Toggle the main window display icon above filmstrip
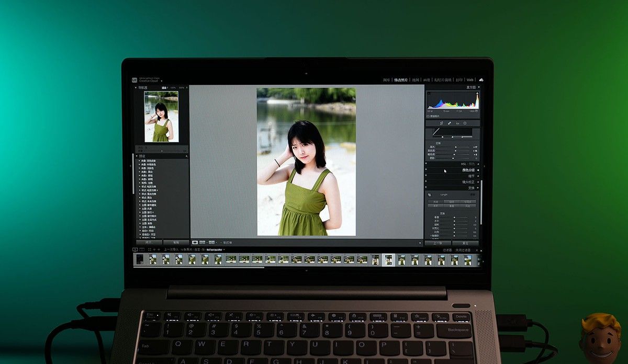 pyautogui.click(x=136, y=249)
